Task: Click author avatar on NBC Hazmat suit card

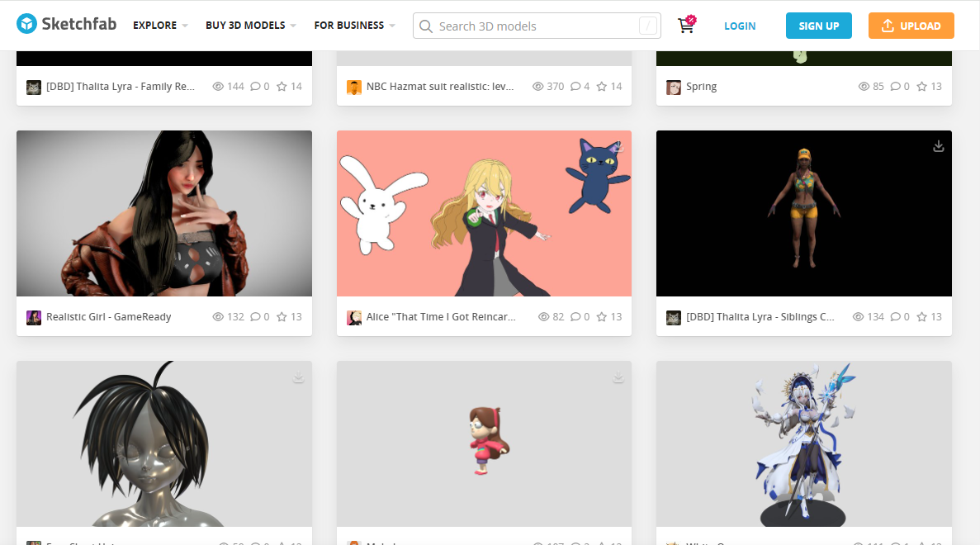Action: point(353,87)
